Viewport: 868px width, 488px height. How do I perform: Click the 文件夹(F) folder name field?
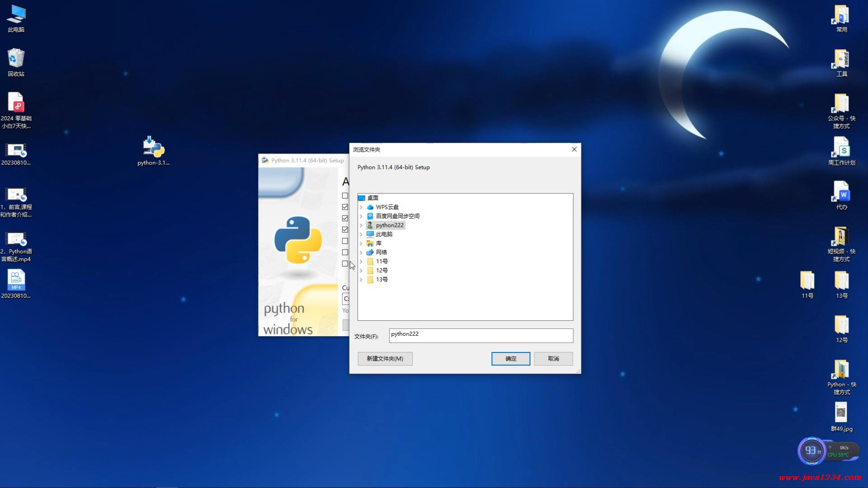(x=481, y=335)
